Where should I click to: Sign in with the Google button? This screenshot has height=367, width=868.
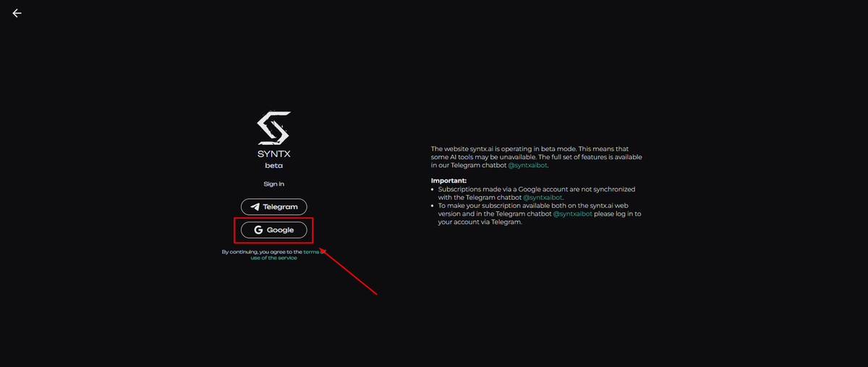pos(274,230)
